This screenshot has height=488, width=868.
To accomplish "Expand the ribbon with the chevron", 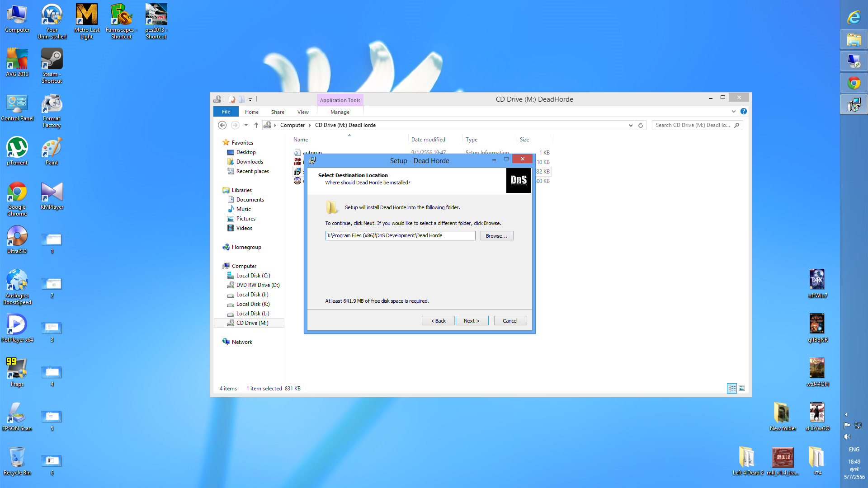I will coord(734,111).
